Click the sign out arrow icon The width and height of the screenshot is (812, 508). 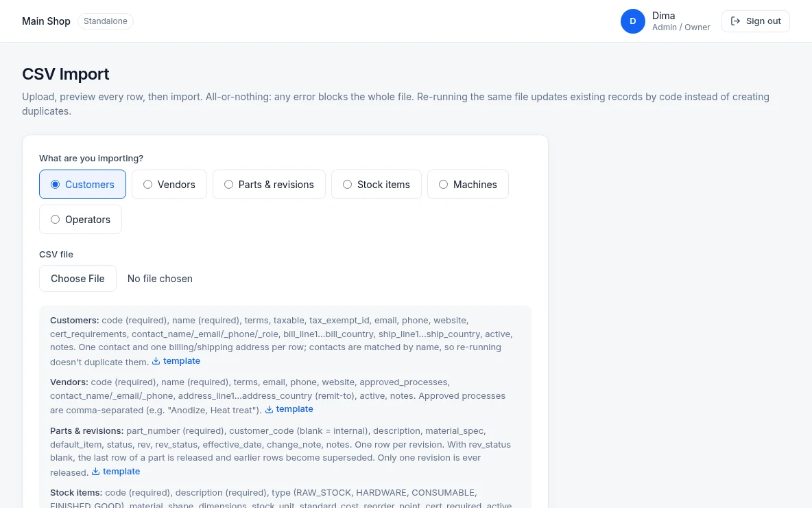pyautogui.click(x=735, y=21)
